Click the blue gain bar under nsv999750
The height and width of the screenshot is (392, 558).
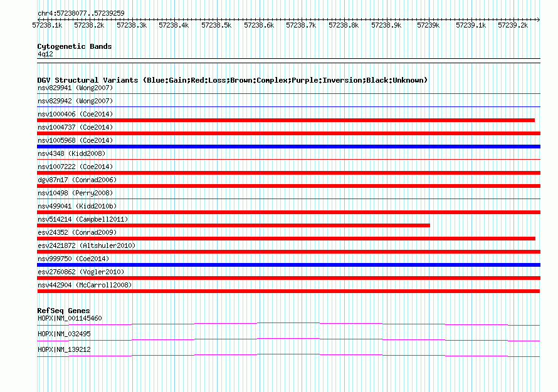coord(288,265)
